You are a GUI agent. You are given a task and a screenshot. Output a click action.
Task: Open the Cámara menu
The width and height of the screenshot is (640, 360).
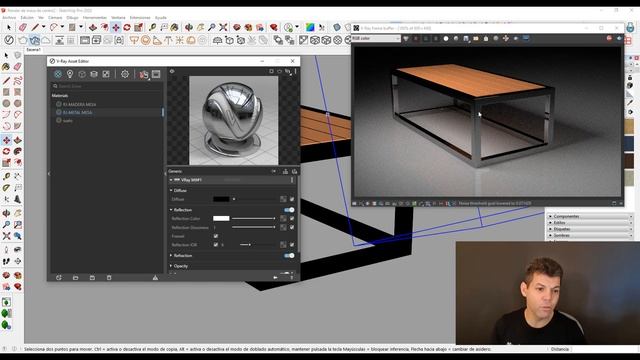point(55,18)
